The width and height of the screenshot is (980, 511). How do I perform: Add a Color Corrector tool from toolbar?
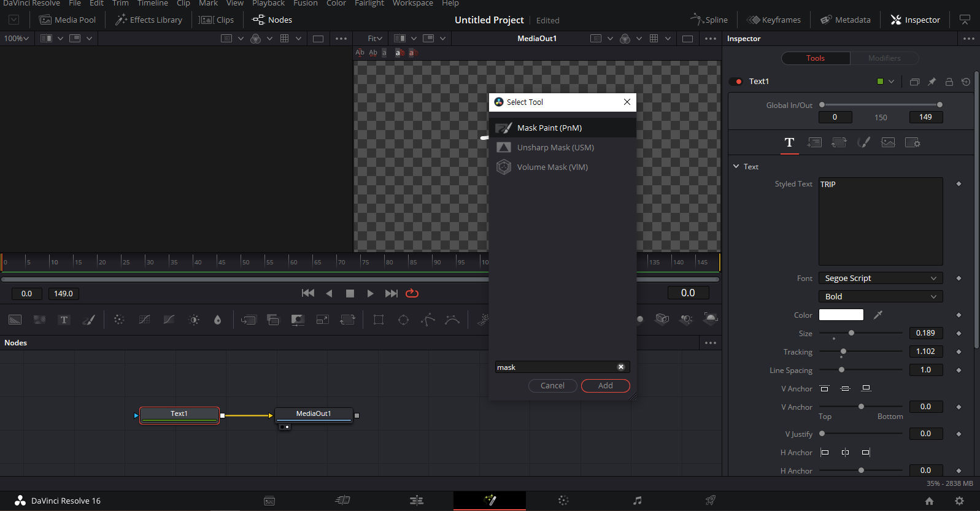point(119,320)
